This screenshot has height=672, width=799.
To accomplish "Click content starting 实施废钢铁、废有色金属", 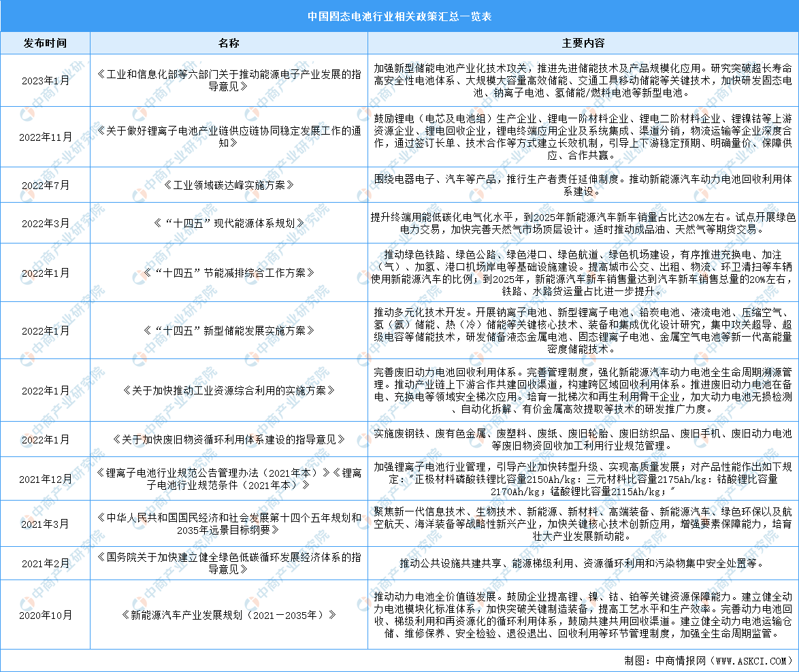I will pos(583,439).
